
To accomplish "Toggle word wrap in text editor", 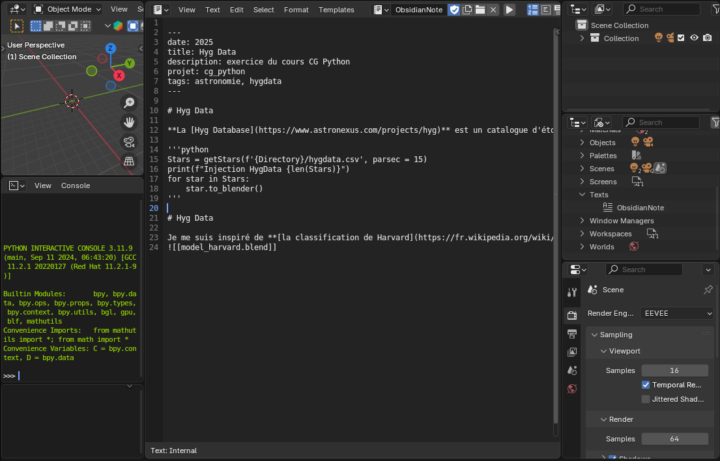I will [x=546, y=10].
